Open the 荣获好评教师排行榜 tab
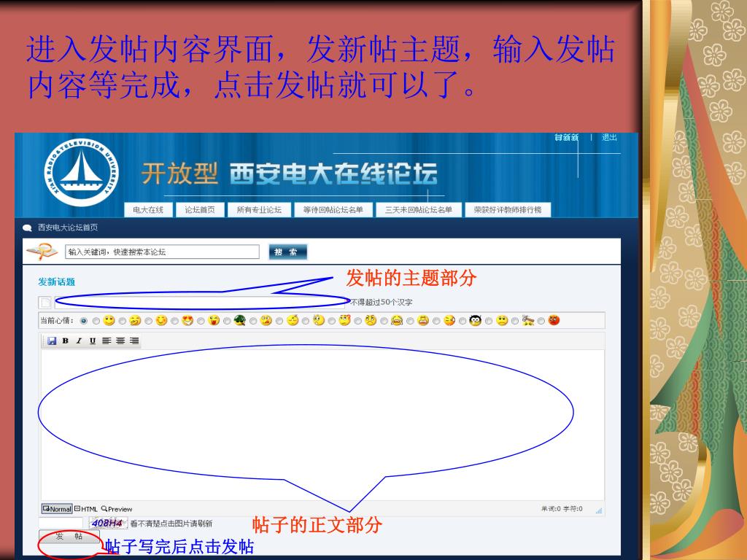Viewport: 747px width, 560px height. (508, 209)
